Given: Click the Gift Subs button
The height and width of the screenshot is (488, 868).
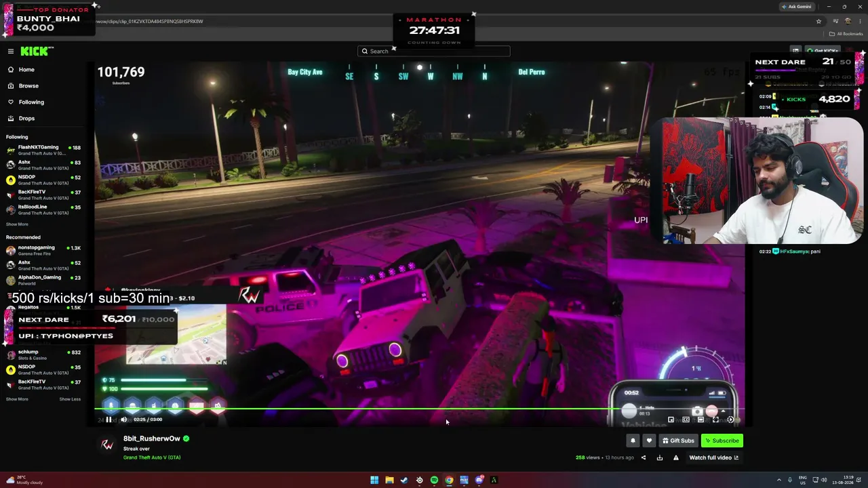Looking at the screenshot, I should coord(678,441).
